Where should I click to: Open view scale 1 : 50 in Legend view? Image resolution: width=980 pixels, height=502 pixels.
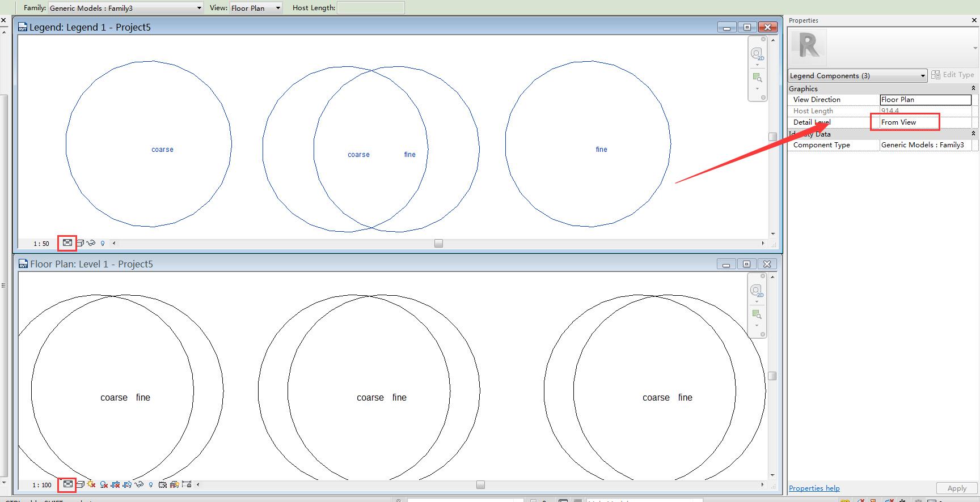[41, 244]
